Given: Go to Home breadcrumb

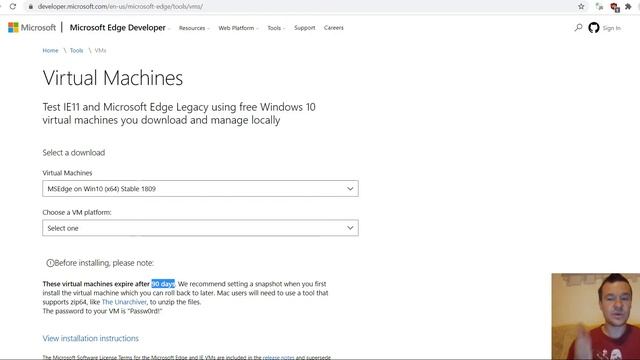Looking at the screenshot, I should (50, 51).
